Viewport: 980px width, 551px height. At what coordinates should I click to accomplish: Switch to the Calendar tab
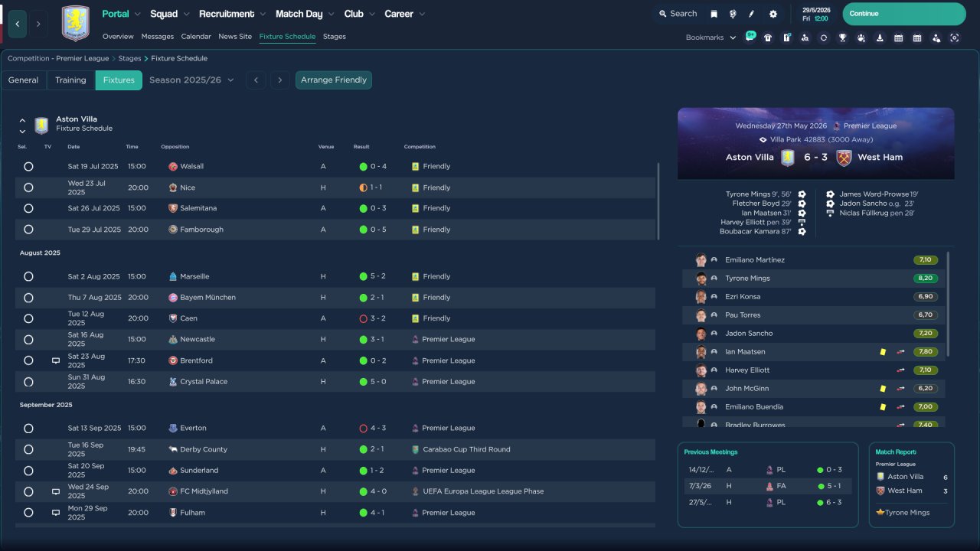[x=196, y=37]
